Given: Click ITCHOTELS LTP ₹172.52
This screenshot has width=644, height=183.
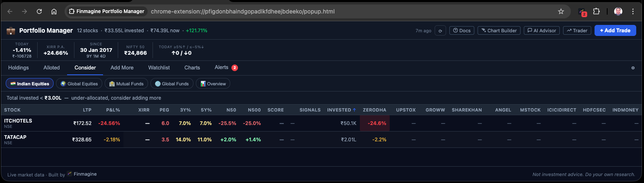Looking at the screenshot, I should tap(82, 123).
